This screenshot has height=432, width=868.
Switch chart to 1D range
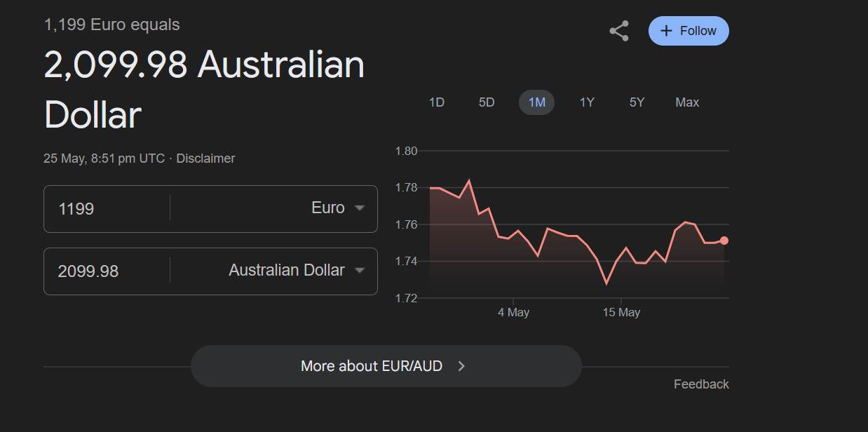click(436, 102)
